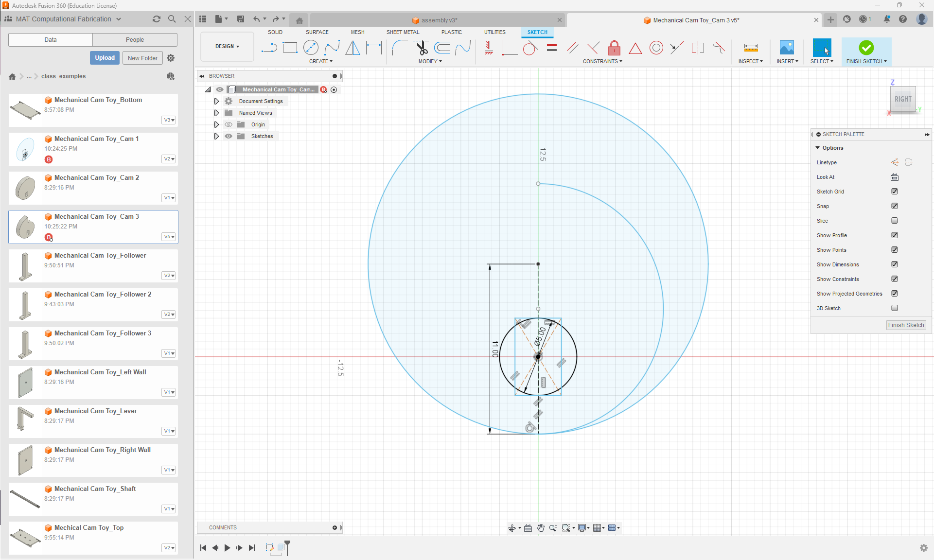Click the Finish Sketch button in Sketch Palette
The image size is (934, 560).
[906, 325]
